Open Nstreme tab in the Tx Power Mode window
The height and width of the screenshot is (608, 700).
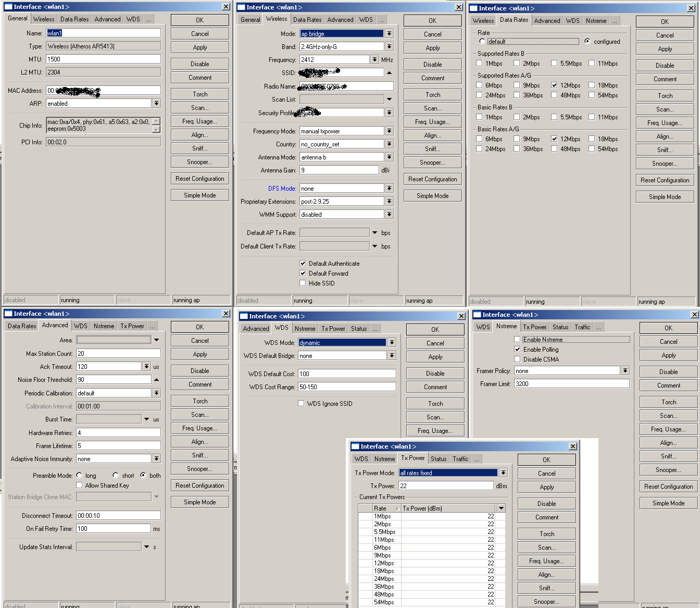(x=384, y=459)
